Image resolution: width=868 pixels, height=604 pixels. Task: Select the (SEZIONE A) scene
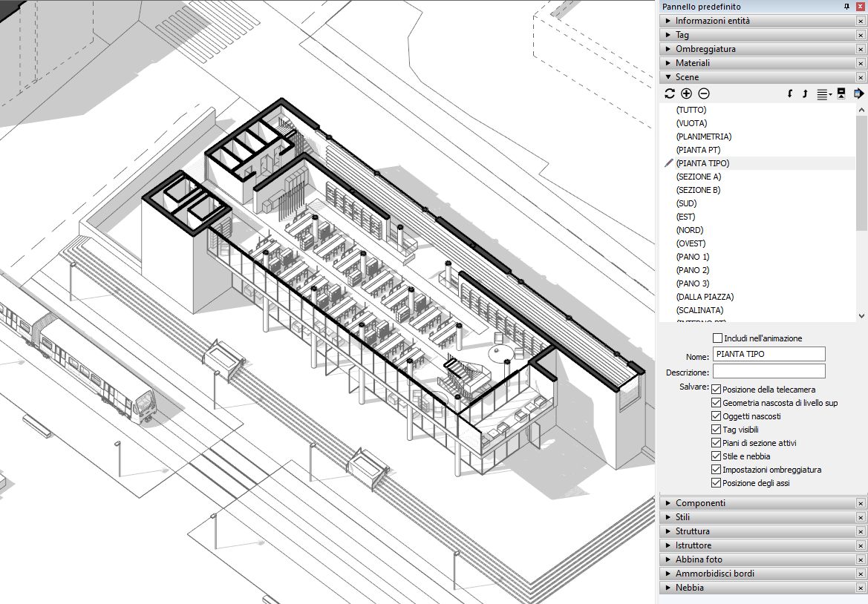coord(698,177)
